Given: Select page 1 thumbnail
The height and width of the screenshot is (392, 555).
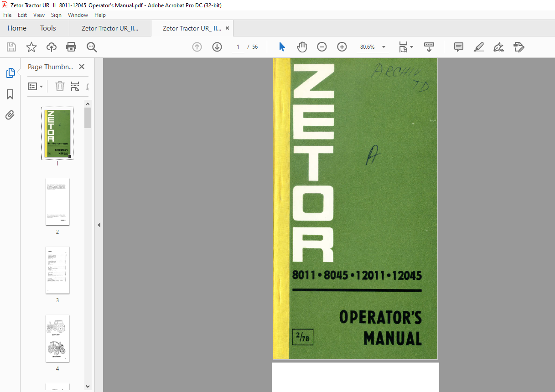Looking at the screenshot, I should (57, 133).
